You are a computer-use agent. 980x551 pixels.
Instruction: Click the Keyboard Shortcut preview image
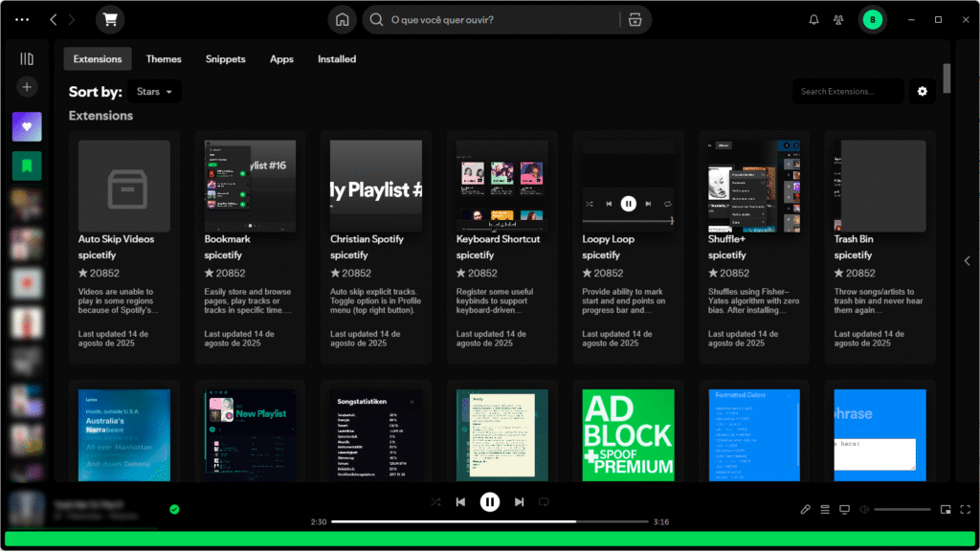[501, 187]
